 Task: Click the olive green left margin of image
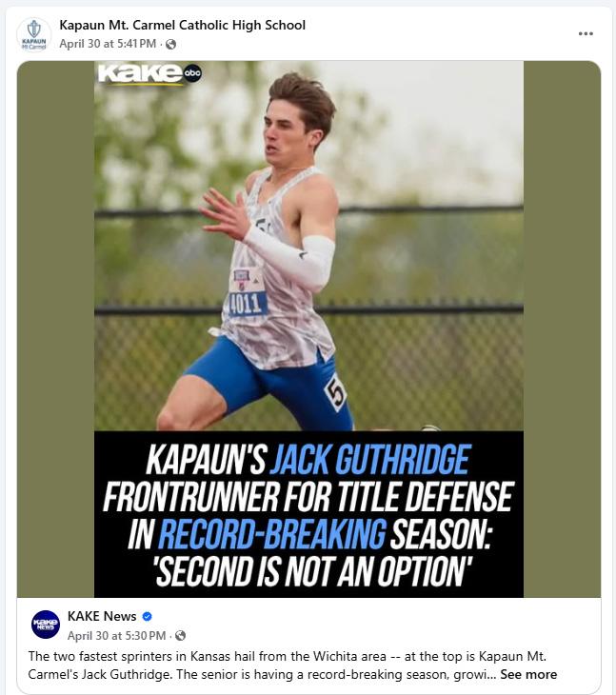point(56,328)
